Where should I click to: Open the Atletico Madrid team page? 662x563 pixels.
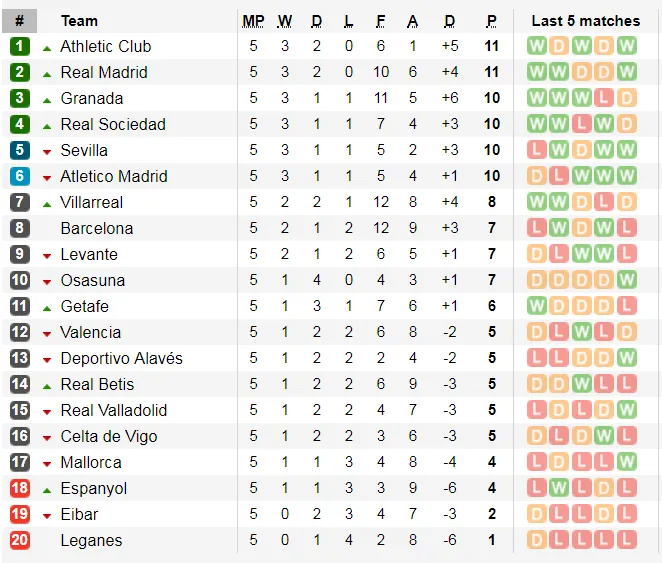click(114, 176)
